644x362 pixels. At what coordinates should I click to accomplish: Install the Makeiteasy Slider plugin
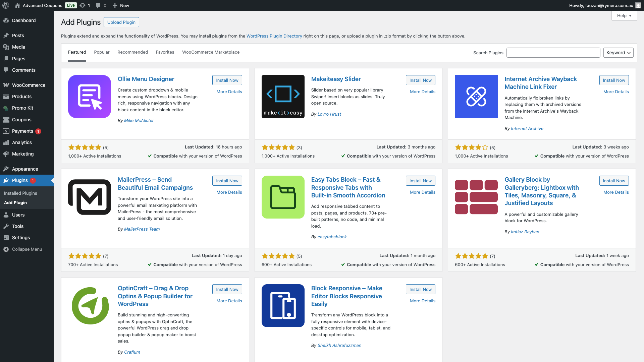[420, 80]
